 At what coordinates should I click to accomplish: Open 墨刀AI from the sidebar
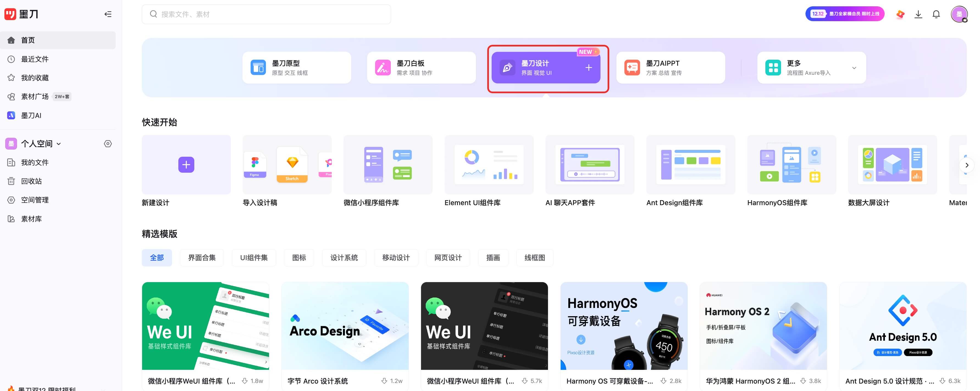click(31, 115)
